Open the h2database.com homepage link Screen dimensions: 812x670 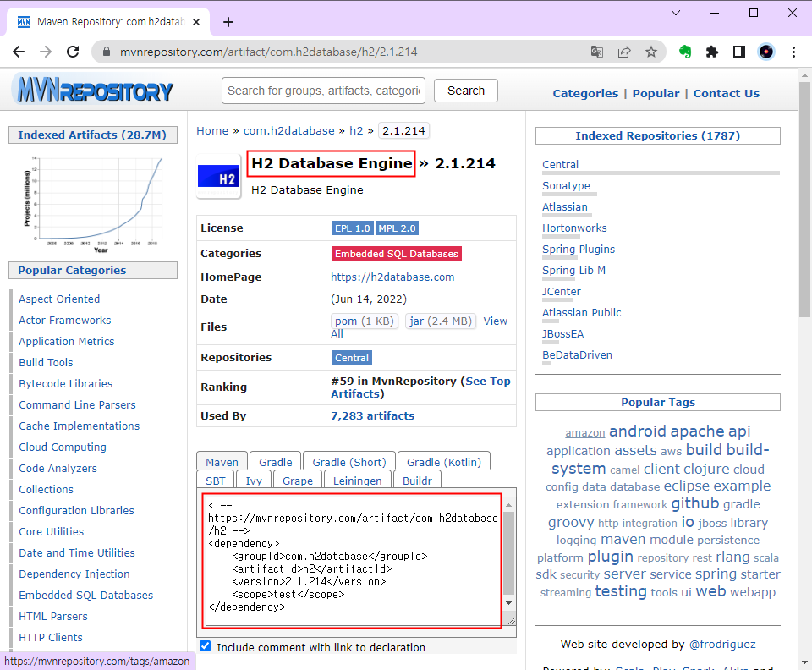click(x=392, y=277)
